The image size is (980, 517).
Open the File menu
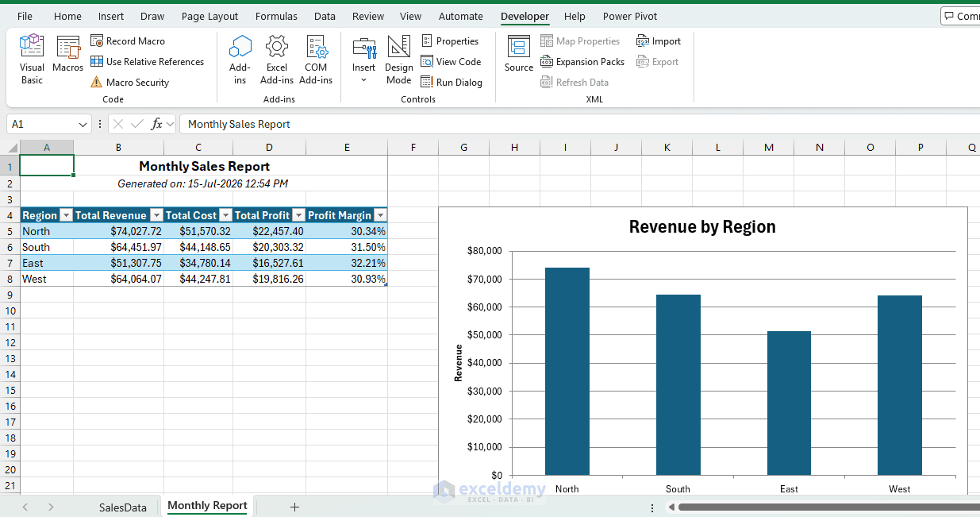point(25,16)
